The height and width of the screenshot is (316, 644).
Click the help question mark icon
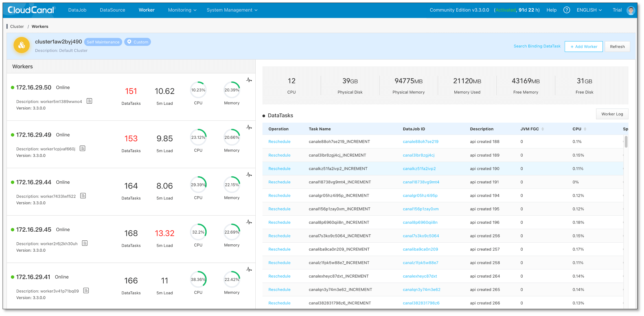(566, 10)
